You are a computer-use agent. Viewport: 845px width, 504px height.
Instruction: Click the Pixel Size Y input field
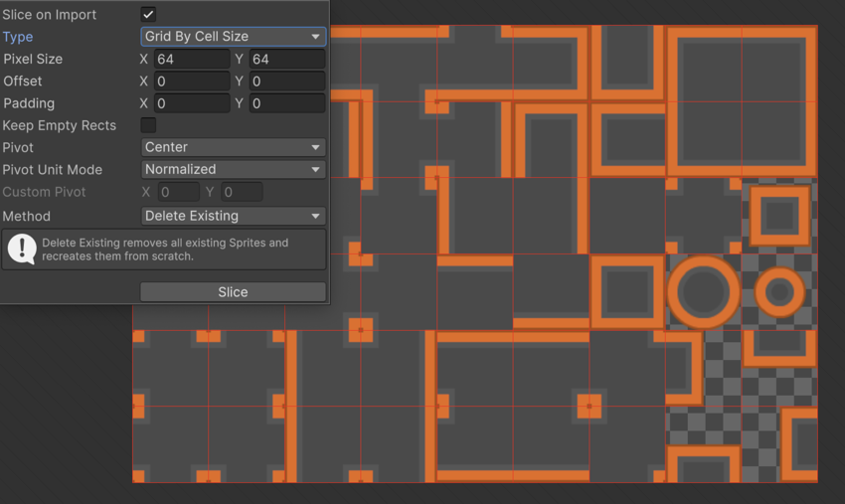coord(286,60)
